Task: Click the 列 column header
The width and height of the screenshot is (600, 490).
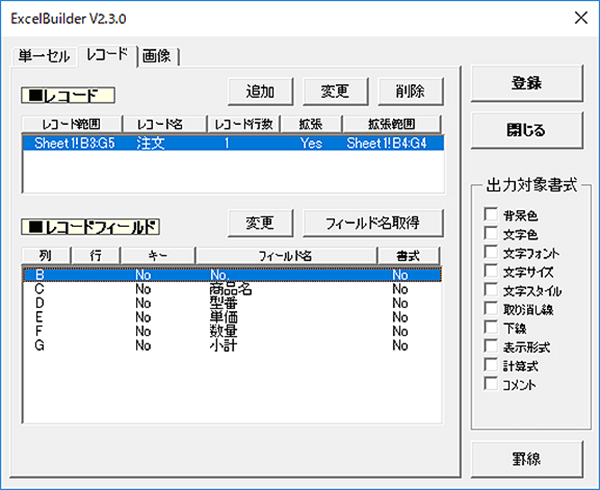Action: 47,256
